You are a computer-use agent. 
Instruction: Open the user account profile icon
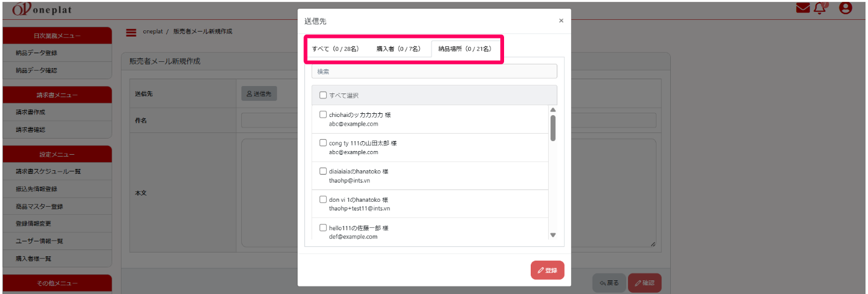846,9
